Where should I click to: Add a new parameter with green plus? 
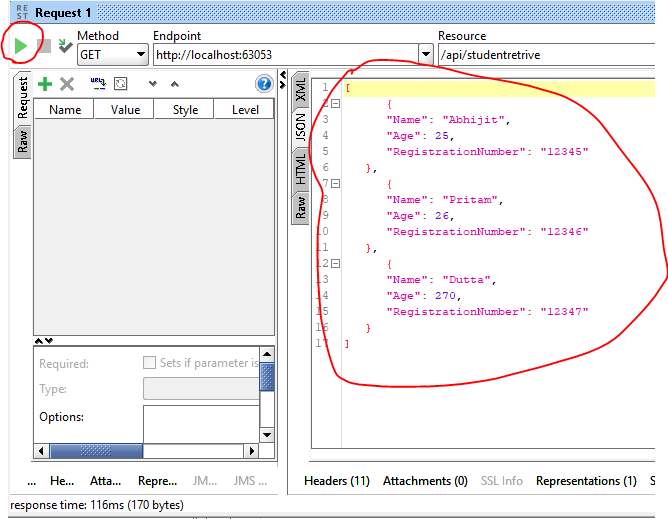click(x=45, y=84)
